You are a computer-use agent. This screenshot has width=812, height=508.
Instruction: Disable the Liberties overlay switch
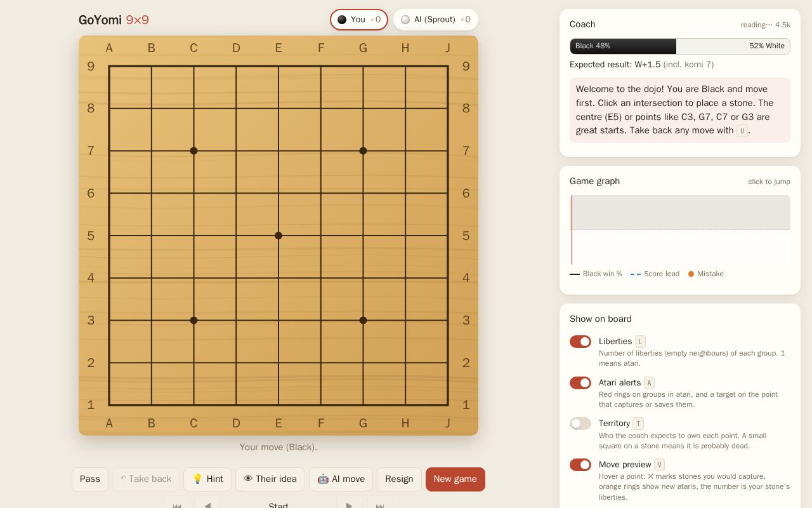click(580, 342)
